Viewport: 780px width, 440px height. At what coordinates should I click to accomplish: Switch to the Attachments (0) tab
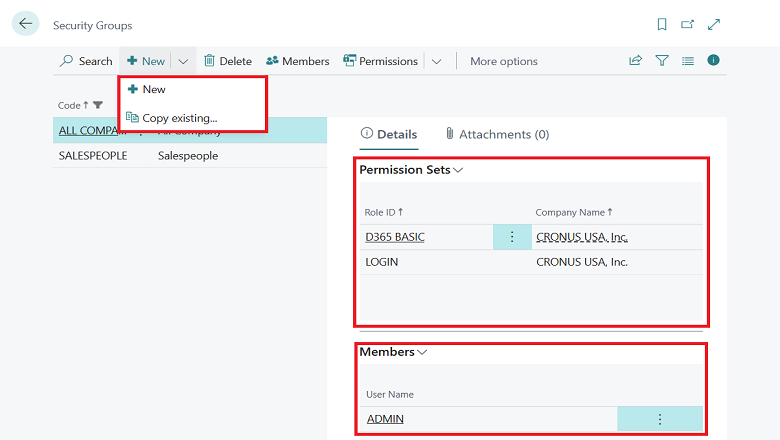coord(497,134)
